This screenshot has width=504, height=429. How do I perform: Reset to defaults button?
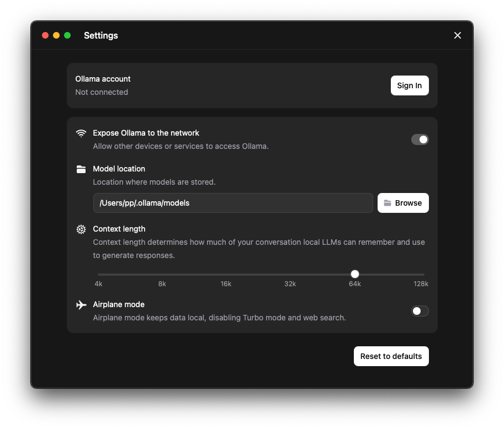[391, 356]
